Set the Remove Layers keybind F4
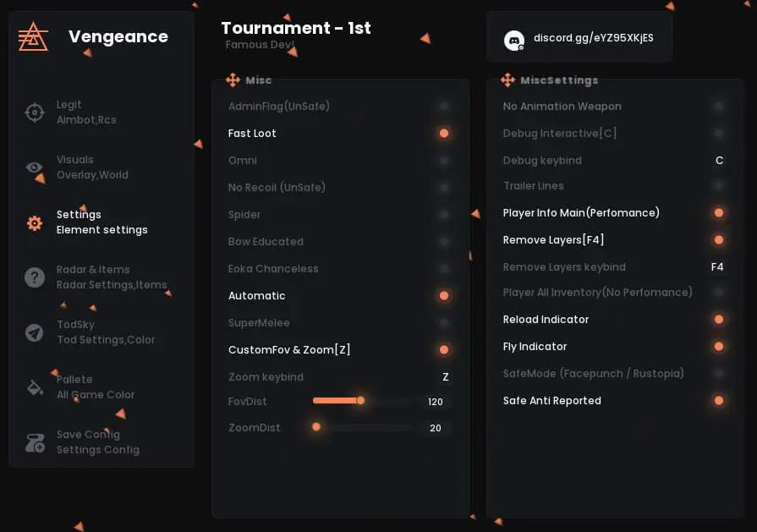 tap(717, 267)
